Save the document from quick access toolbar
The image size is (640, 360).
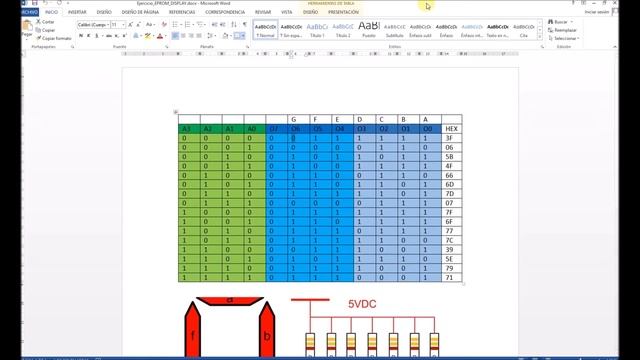35,3
